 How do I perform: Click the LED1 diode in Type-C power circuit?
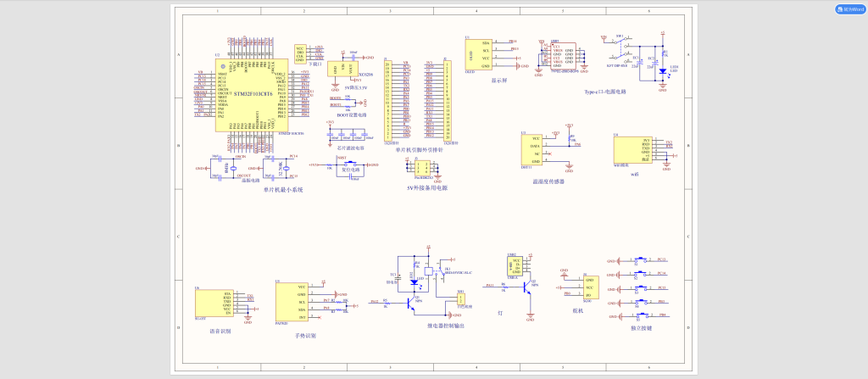[x=662, y=71]
